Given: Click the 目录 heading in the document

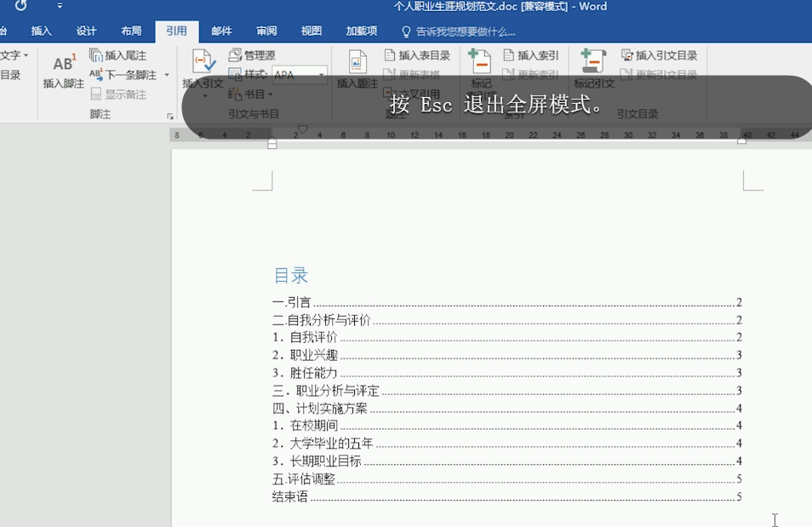Looking at the screenshot, I should coord(290,275).
